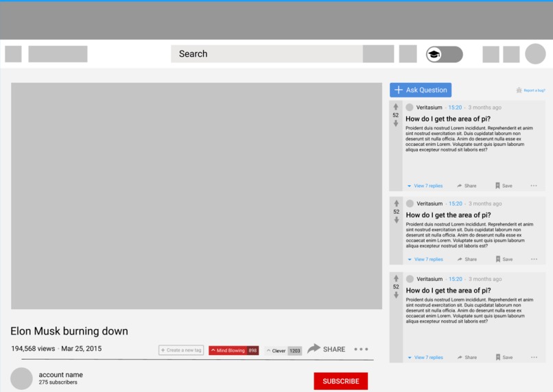Open the Report a bug link
The height and width of the screenshot is (392, 553).
(x=534, y=90)
